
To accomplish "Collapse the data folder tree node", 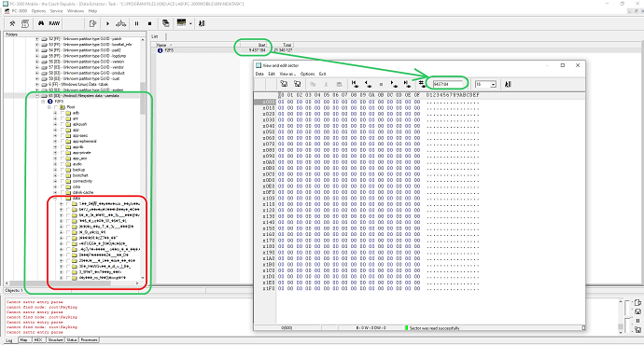I will 55,198.
